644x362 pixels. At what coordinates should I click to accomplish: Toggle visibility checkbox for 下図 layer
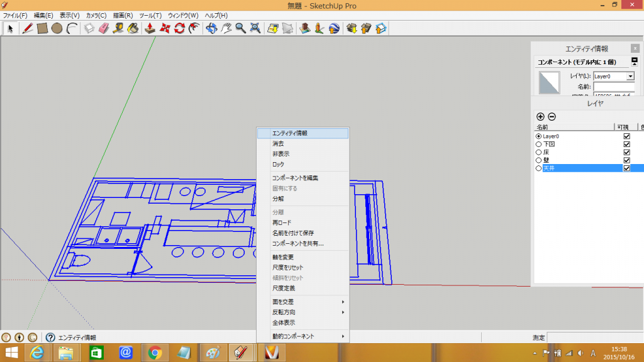626,144
